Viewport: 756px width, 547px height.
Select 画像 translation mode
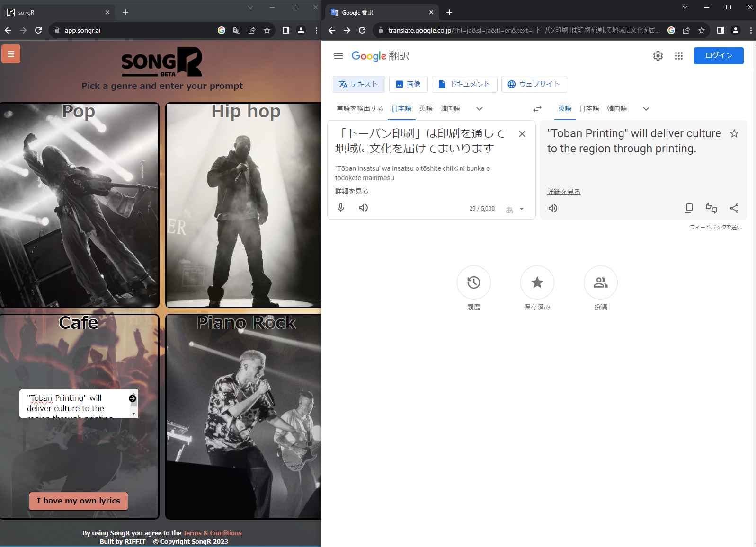(408, 84)
